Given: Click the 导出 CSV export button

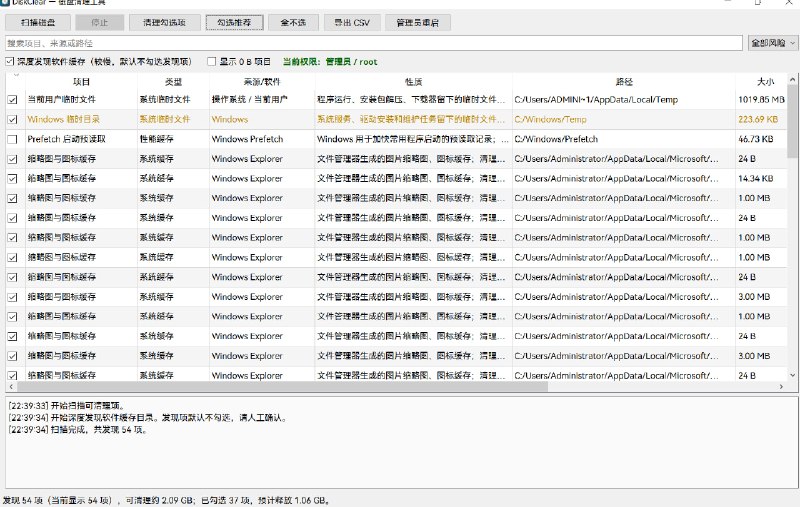Looking at the screenshot, I should point(352,22).
